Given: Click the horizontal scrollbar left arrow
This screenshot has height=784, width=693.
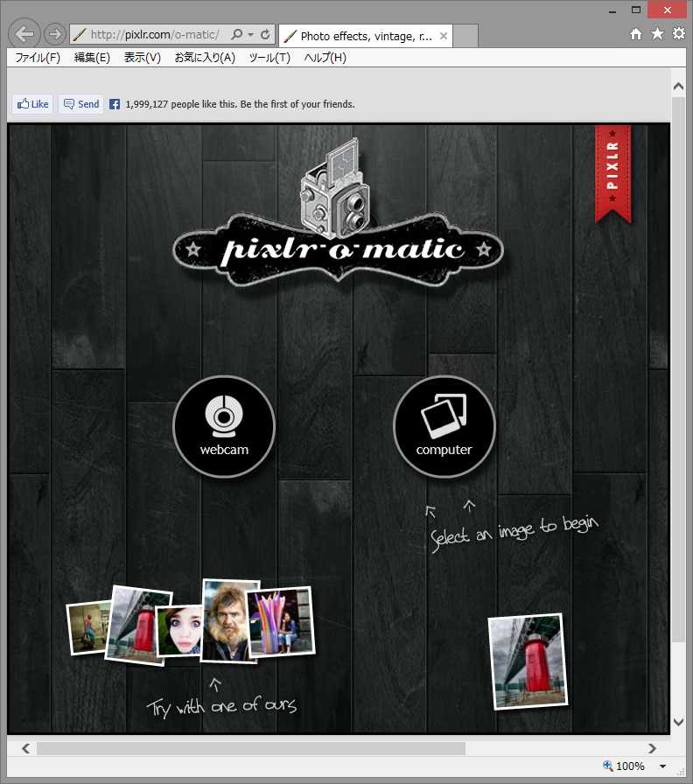Looking at the screenshot, I should click(x=26, y=748).
